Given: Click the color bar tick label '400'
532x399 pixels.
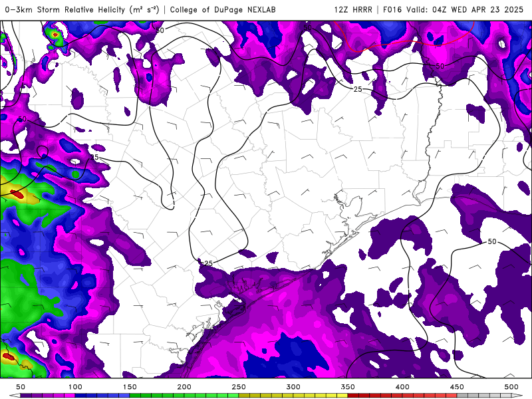Looking at the screenshot, I should pos(402,387).
